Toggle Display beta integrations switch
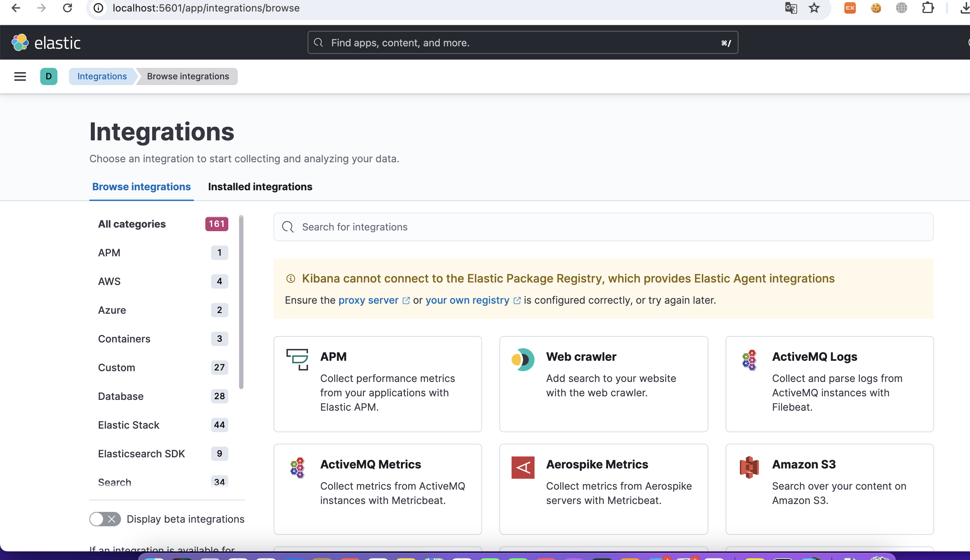This screenshot has width=970, height=560. [x=105, y=519]
